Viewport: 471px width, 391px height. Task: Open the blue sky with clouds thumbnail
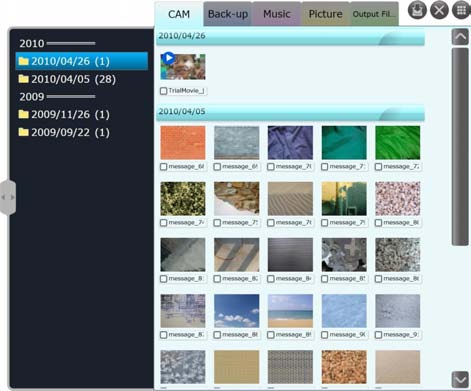[x=236, y=311]
